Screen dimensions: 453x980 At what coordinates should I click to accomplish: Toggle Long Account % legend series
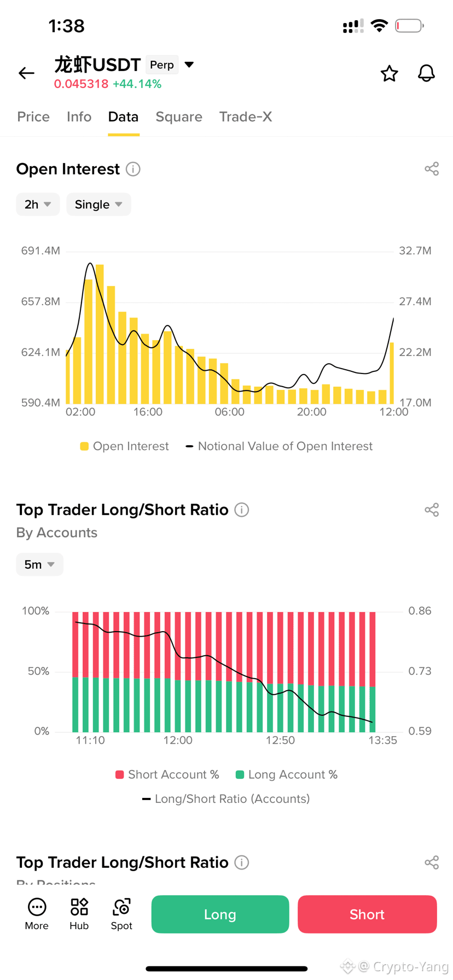pyautogui.click(x=286, y=774)
